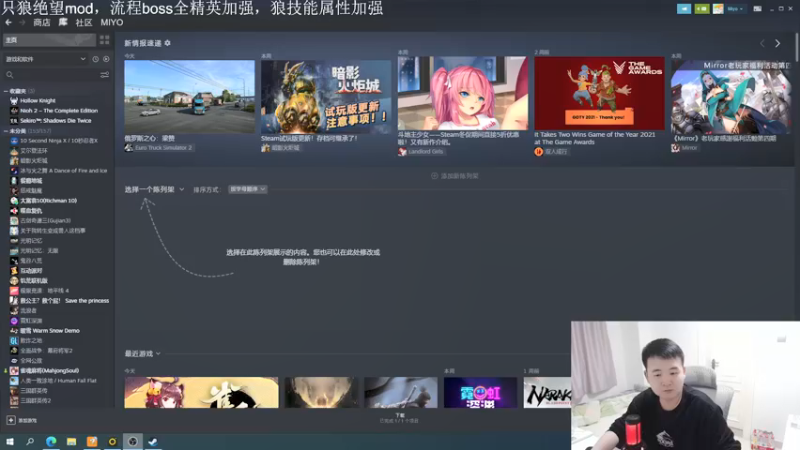Open the MIYO profile tab

point(112,22)
